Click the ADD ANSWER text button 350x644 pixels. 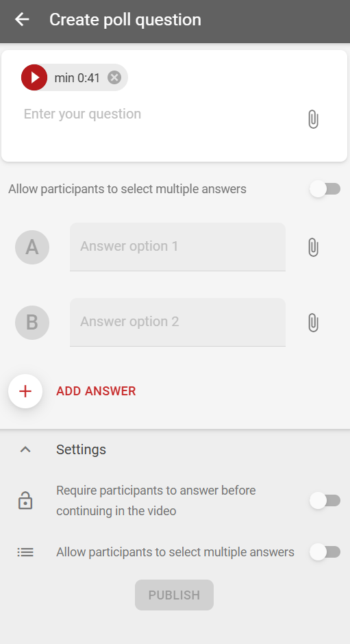pos(96,391)
